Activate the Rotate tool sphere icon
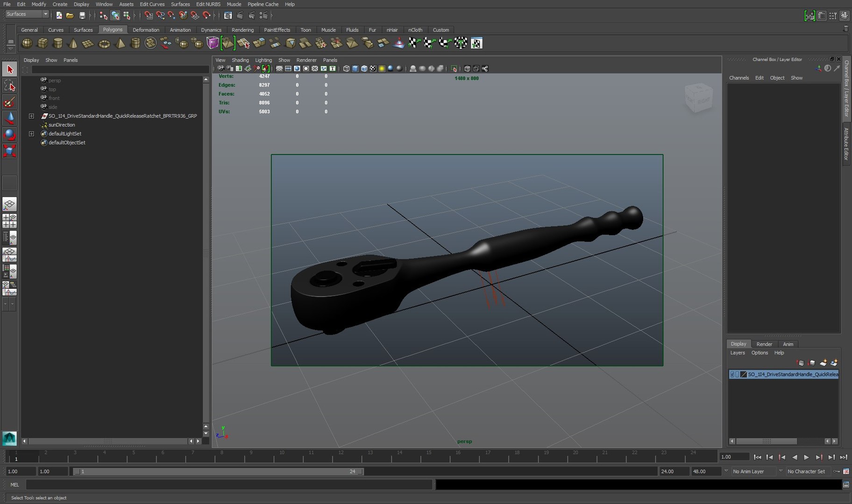 click(x=10, y=134)
